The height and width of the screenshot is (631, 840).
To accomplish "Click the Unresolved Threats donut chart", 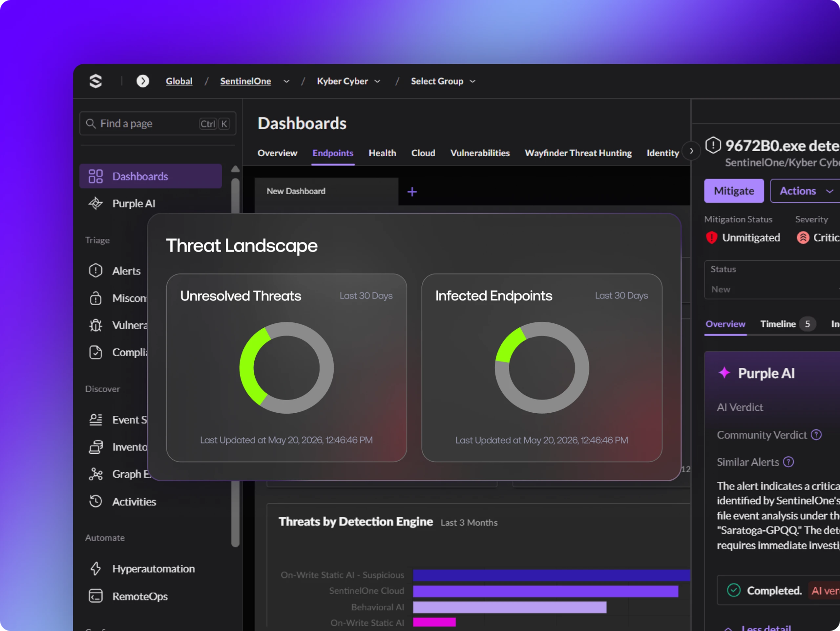I will tap(286, 368).
